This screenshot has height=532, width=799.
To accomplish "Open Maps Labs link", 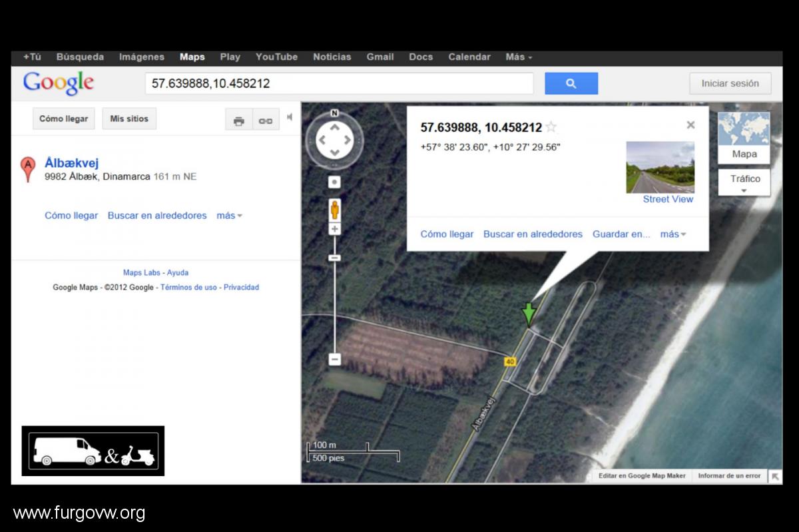I will coord(142,273).
